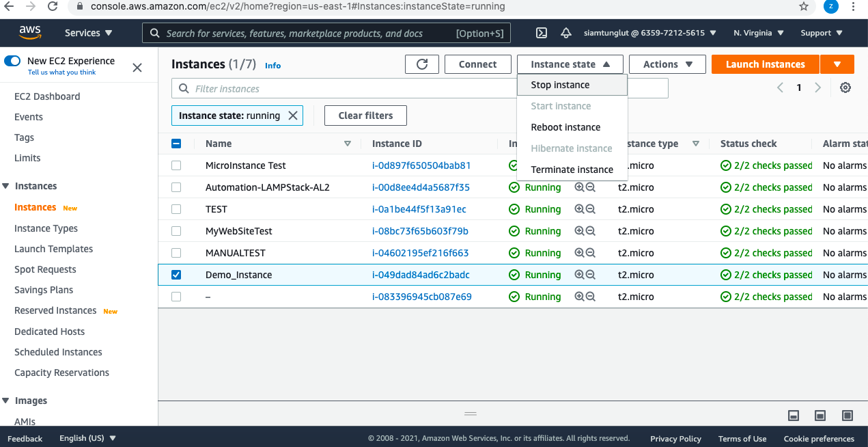This screenshot has width=868, height=447.
Task: Collapse the Instance state dropdown
Action: pos(570,64)
